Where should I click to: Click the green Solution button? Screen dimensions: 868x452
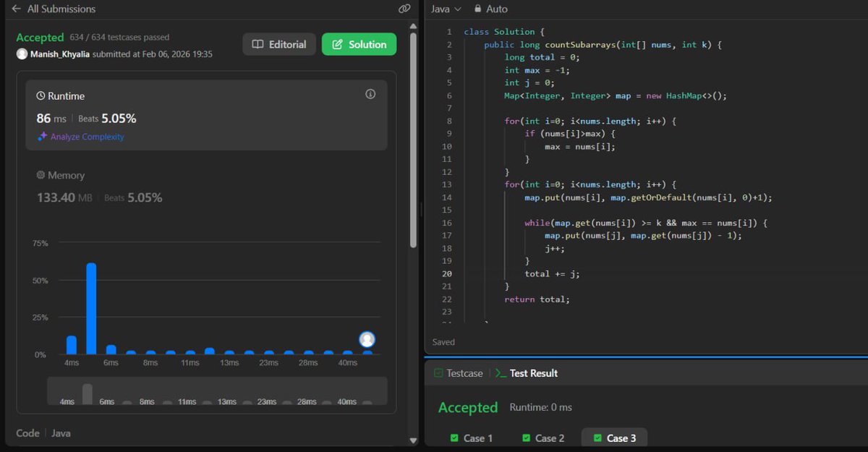(359, 44)
